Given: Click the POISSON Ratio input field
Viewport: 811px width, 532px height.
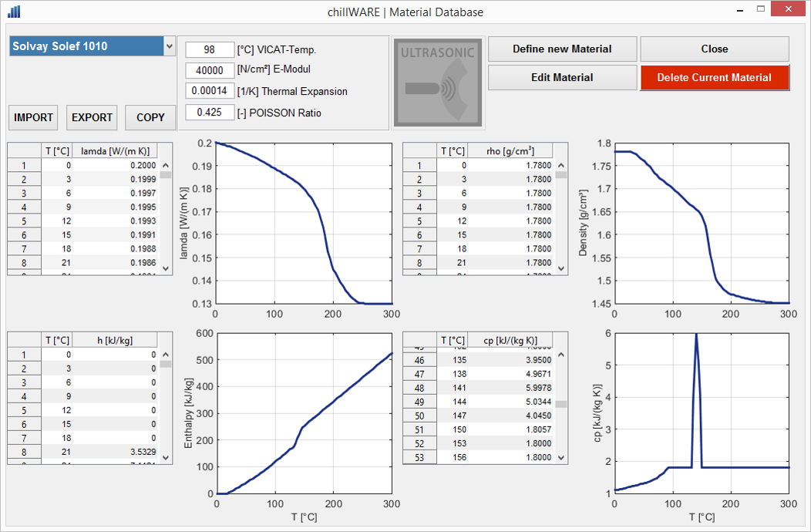Looking at the screenshot, I should (x=210, y=113).
